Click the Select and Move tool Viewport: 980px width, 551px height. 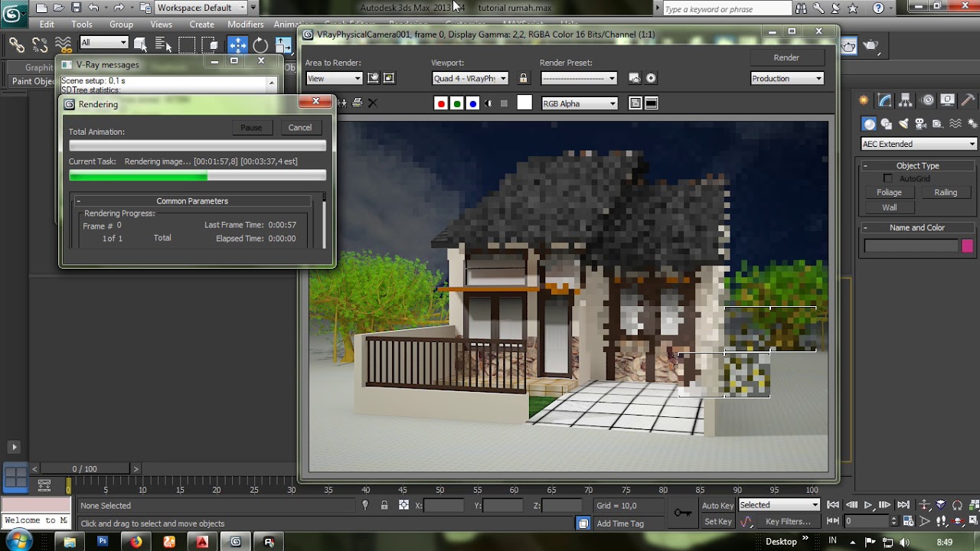point(237,45)
